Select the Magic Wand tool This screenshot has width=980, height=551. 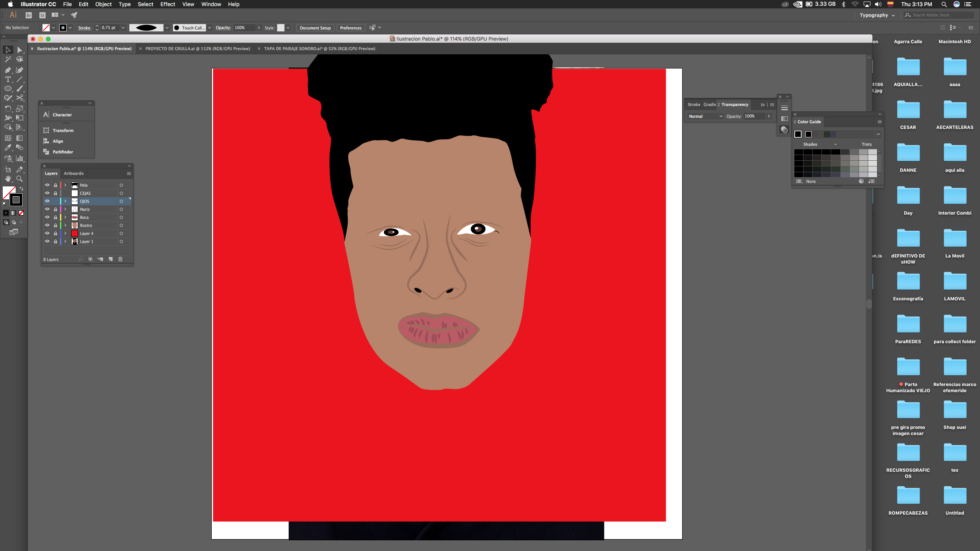click(8, 59)
